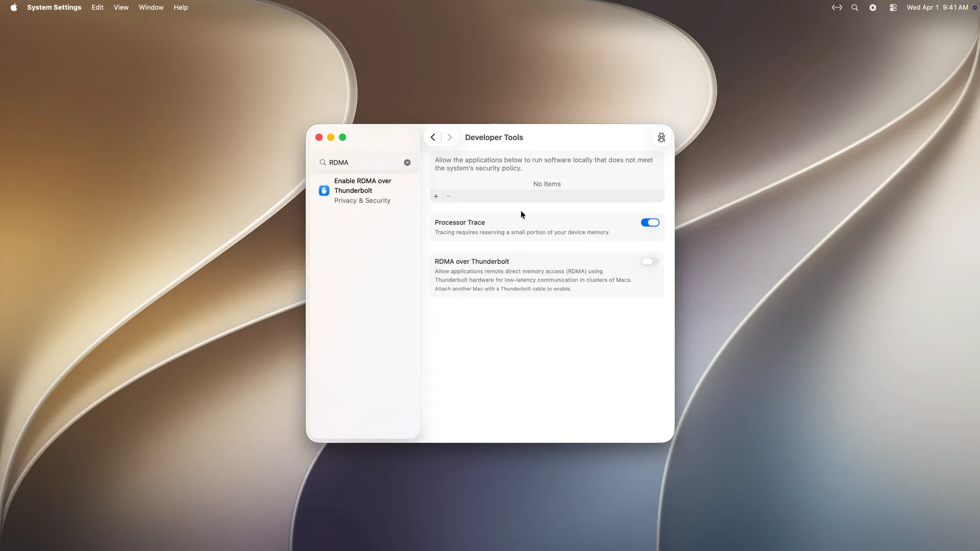The width and height of the screenshot is (980, 551).
Task: Click the RDMA search input field
Action: tap(364, 162)
